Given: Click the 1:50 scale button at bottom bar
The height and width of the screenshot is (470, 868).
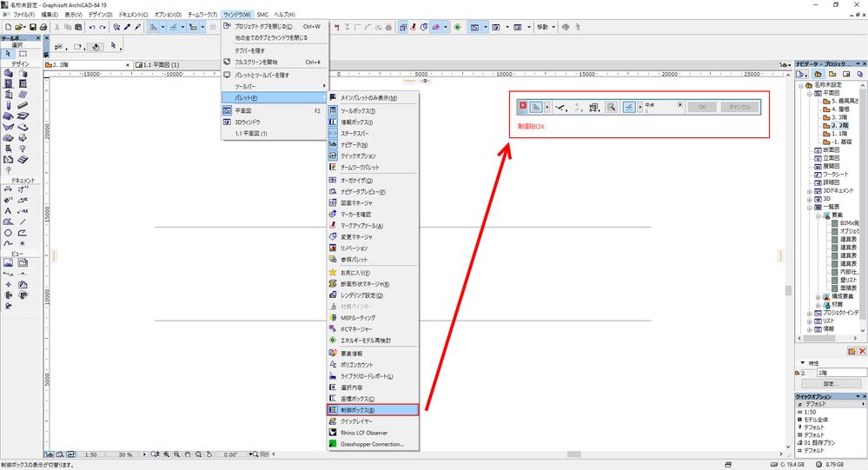Looking at the screenshot, I should 90,454.
